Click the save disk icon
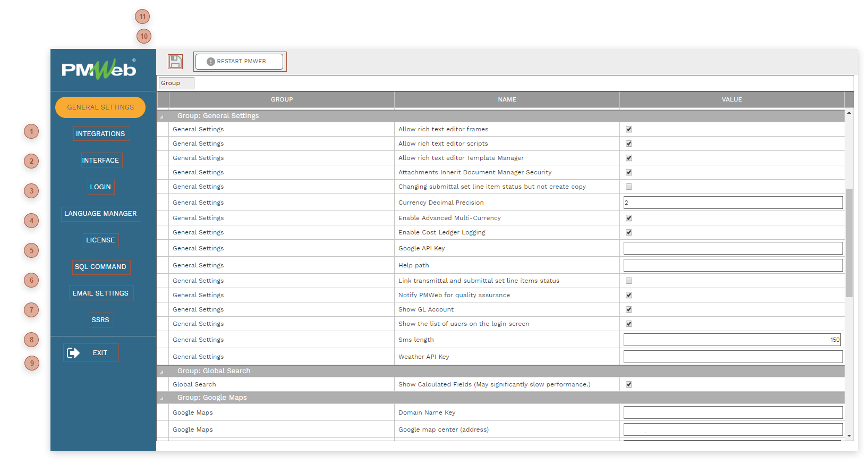 click(x=175, y=62)
